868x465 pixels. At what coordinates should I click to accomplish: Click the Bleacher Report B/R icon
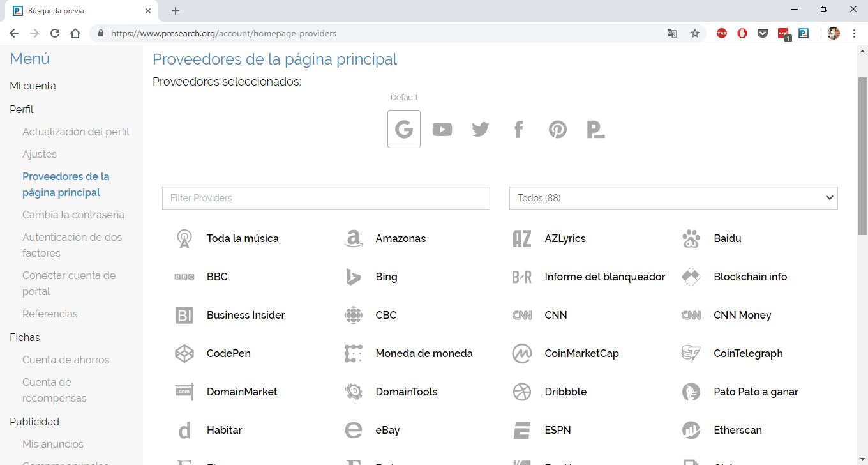click(x=522, y=277)
